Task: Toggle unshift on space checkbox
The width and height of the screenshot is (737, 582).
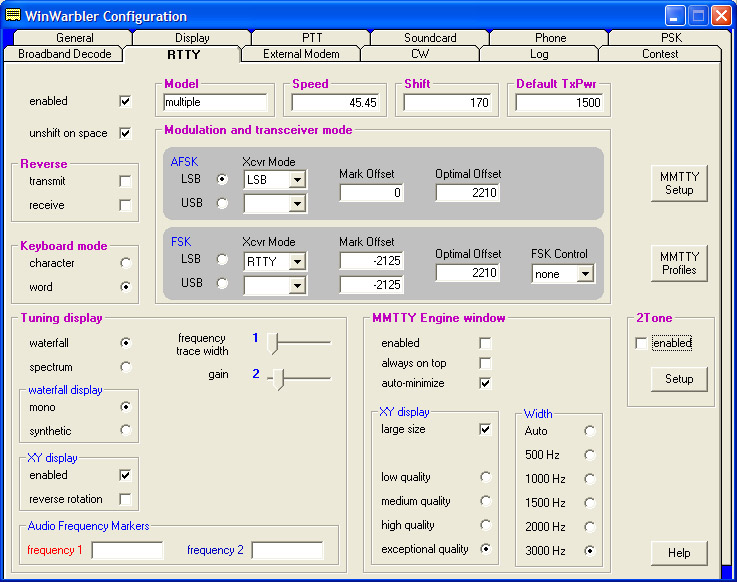Action: [x=125, y=133]
